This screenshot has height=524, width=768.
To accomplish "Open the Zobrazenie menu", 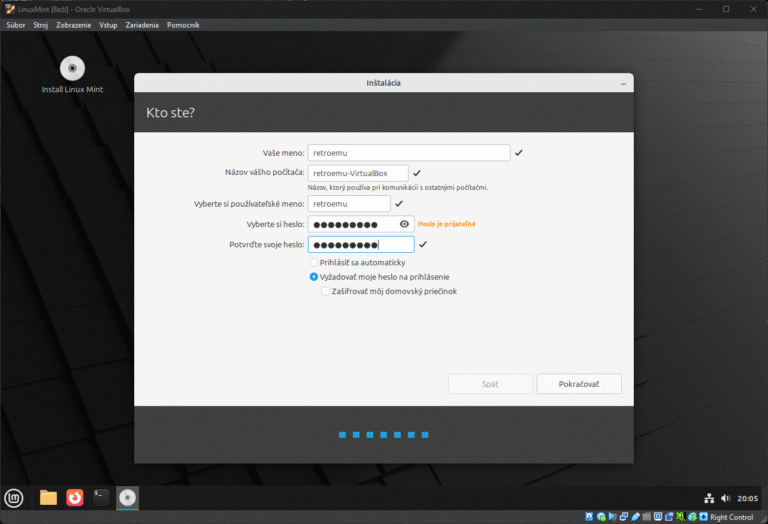I will tap(73, 25).
